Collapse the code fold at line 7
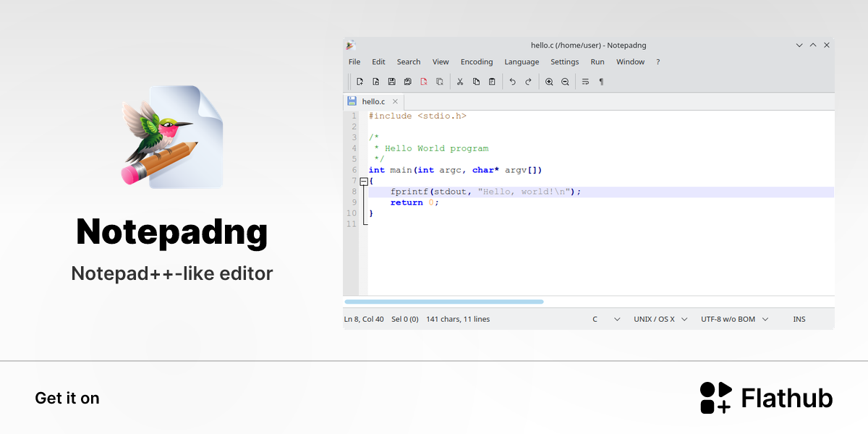The width and height of the screenshot is (868, 434). pyautogui.click(x=364, y=182)
